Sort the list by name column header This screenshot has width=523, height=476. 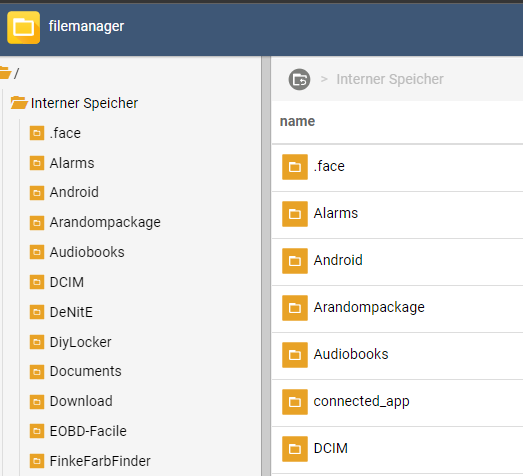point(297,121)
